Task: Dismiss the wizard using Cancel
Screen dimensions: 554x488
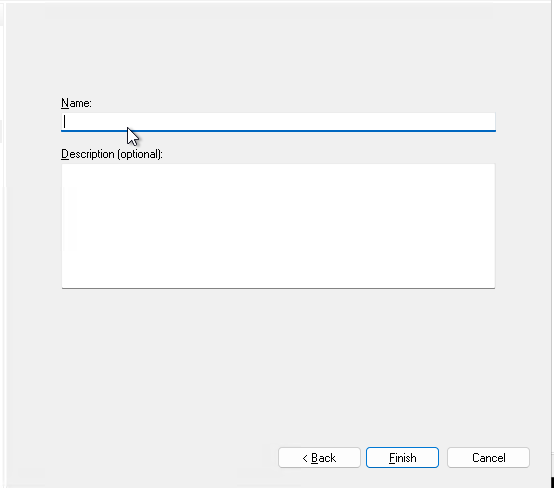Action: [488, 458]
